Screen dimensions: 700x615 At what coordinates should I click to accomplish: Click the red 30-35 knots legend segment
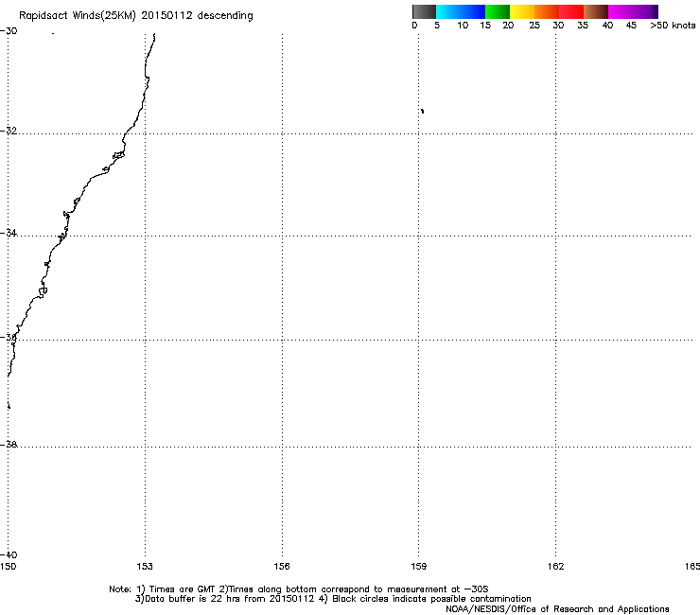click(571, 11)
